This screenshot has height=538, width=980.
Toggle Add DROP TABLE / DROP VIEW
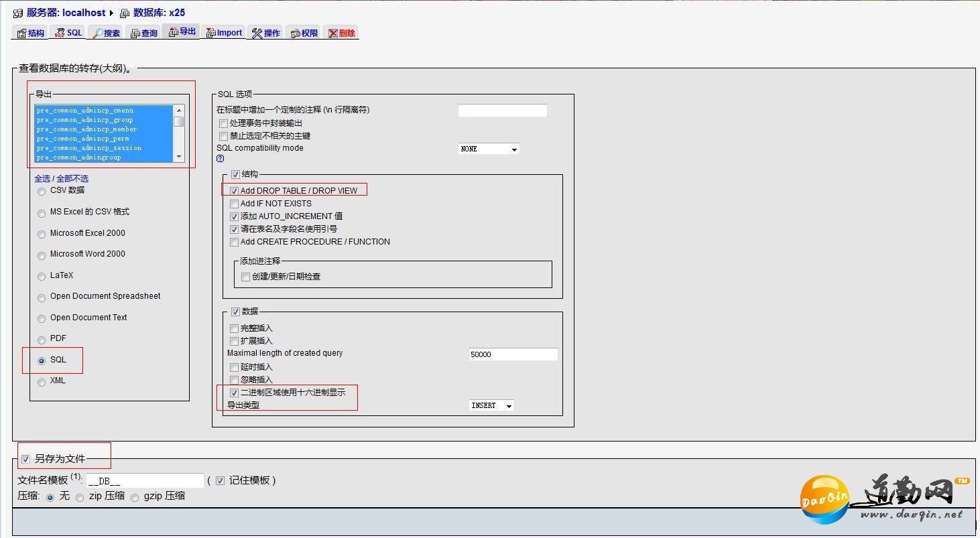pos(234,191)
